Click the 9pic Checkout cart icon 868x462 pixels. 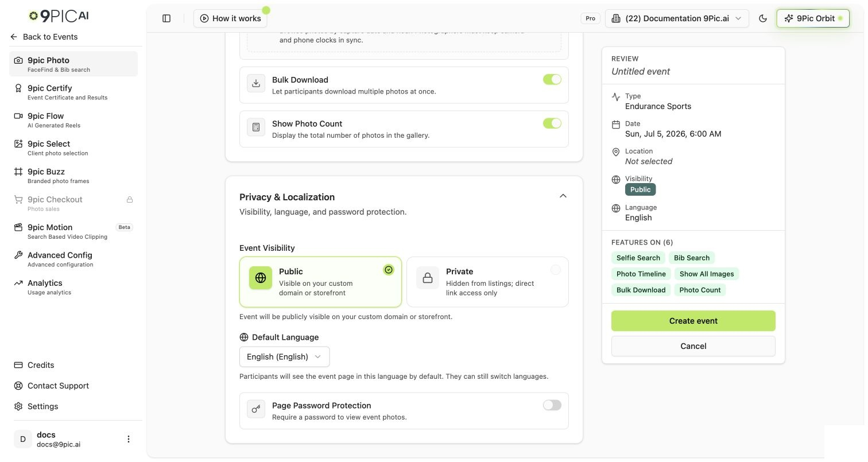click(x=18, y=199)
